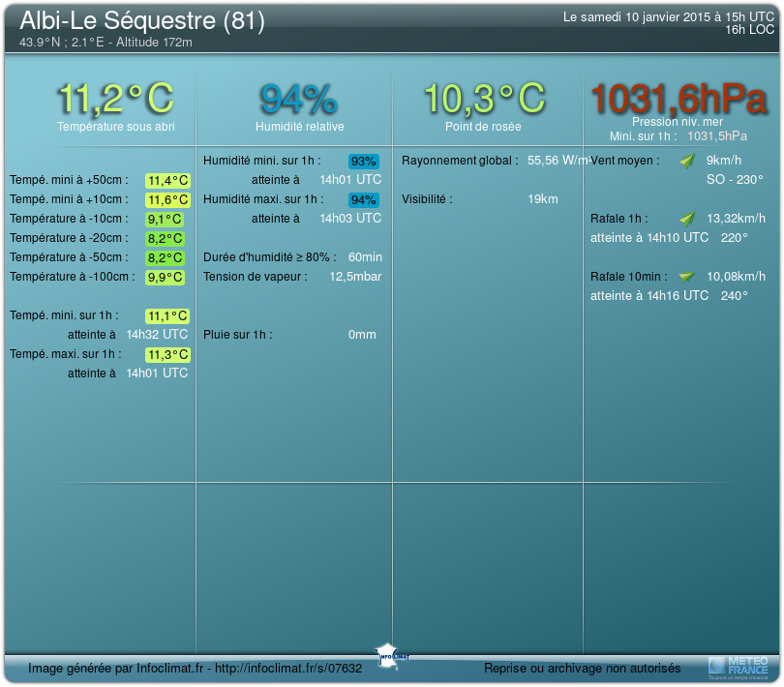The height and width of the screenshot is (687, 784).
Task: Click the 'Reprise ou archivage non autorisés' notice
Action: pyautogui.click(x=582, y=668)
